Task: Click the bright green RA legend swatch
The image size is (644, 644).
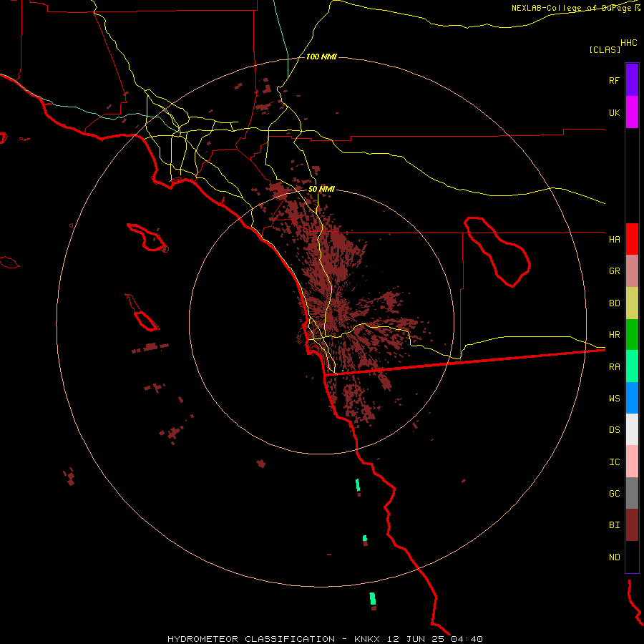Action: pyautogui.click(x=632, y=366)
